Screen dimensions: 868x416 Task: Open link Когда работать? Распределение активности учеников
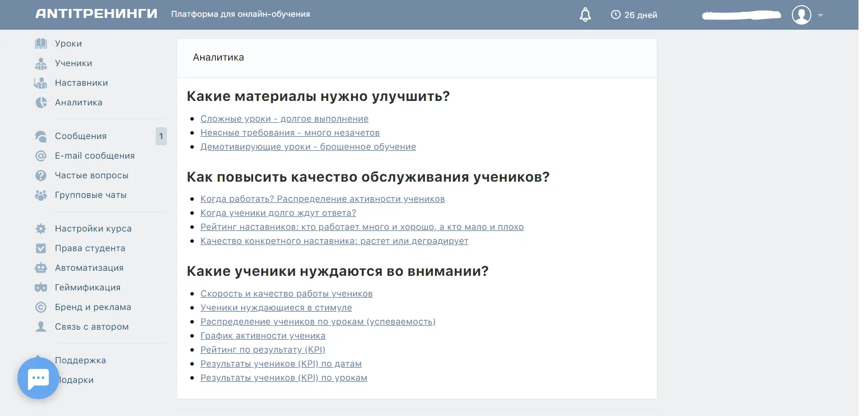coord(323,199)
